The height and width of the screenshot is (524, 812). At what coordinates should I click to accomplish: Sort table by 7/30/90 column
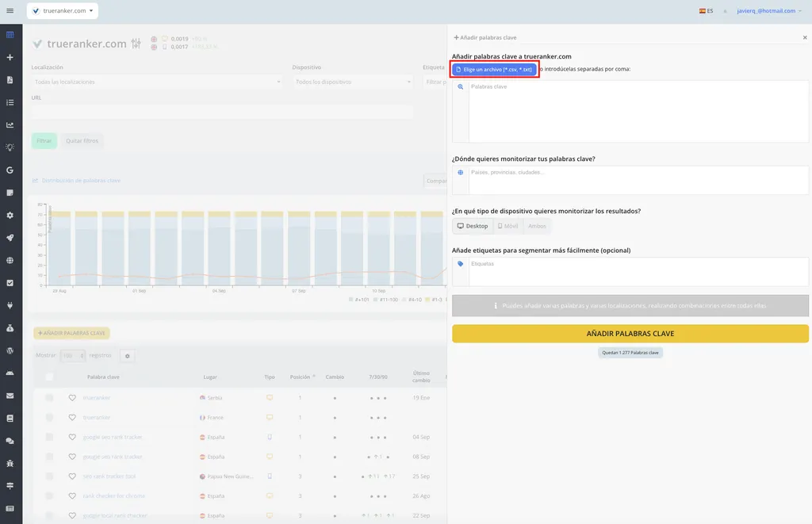coord(378,377)
